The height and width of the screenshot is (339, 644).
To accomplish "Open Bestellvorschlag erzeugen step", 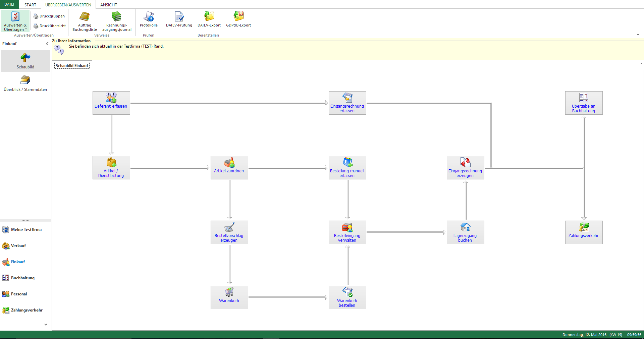I will (229, 232).
